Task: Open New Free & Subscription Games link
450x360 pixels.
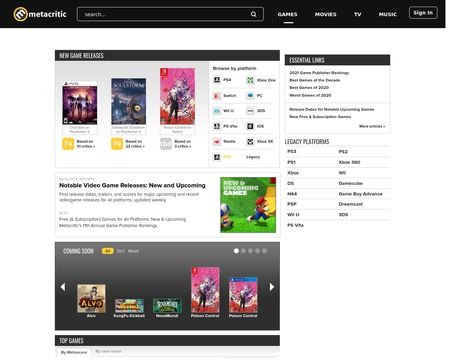Action: 320,117
